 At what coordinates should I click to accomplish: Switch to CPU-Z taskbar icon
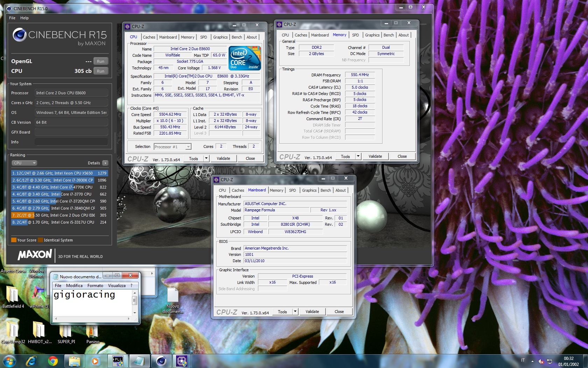(x=182, y=361)
